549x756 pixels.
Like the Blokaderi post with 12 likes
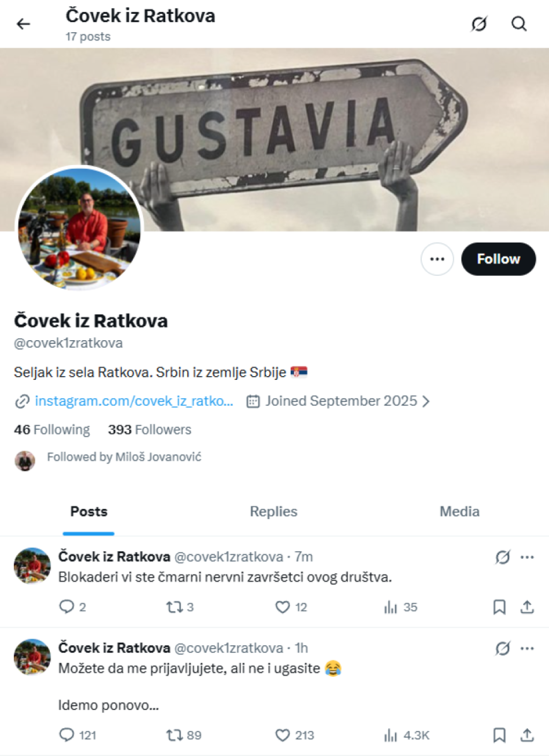291,607
